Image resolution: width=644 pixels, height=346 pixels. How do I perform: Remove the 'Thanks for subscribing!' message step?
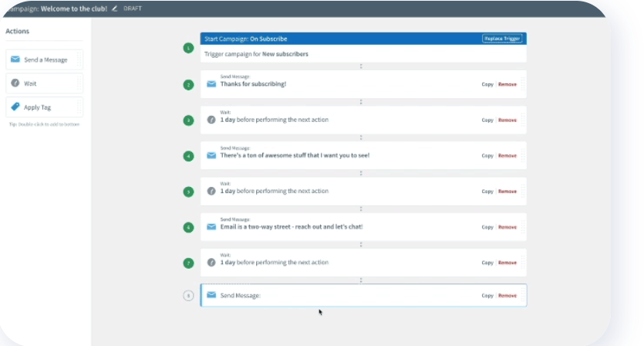(507, 84)
